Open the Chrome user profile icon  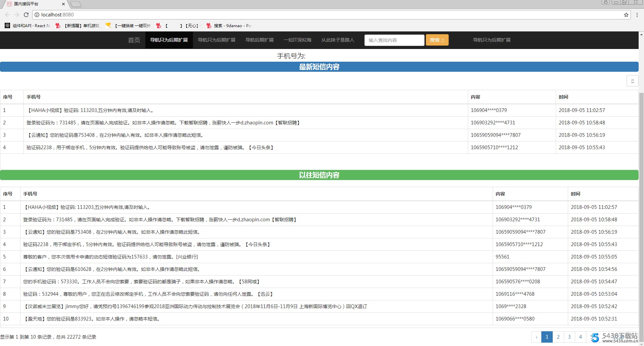click(x=605, y=2)
